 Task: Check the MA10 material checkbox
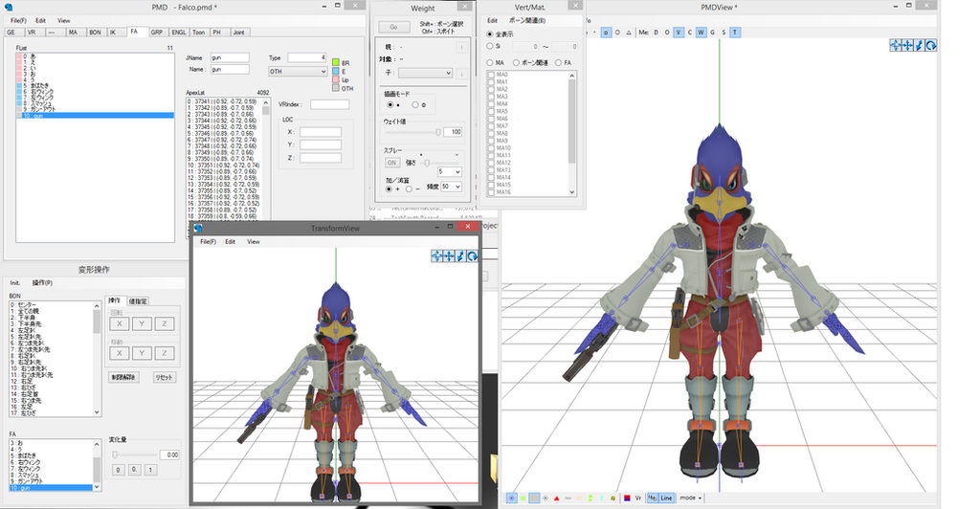pos(491,148)
